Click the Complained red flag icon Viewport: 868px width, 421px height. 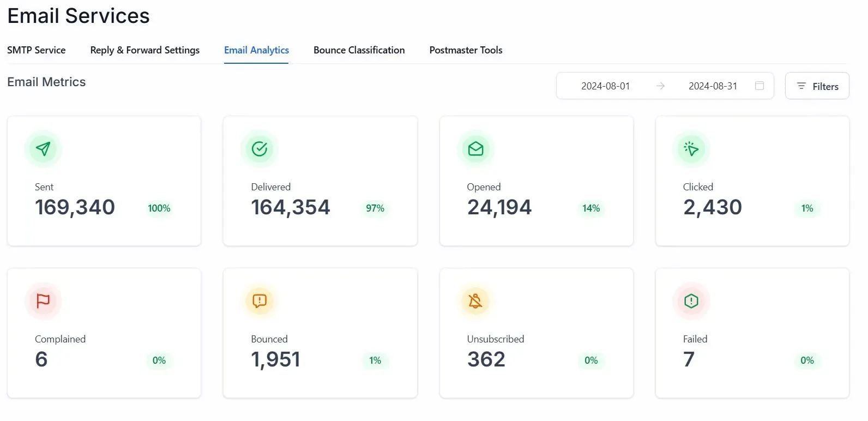[x=43, y=301]
